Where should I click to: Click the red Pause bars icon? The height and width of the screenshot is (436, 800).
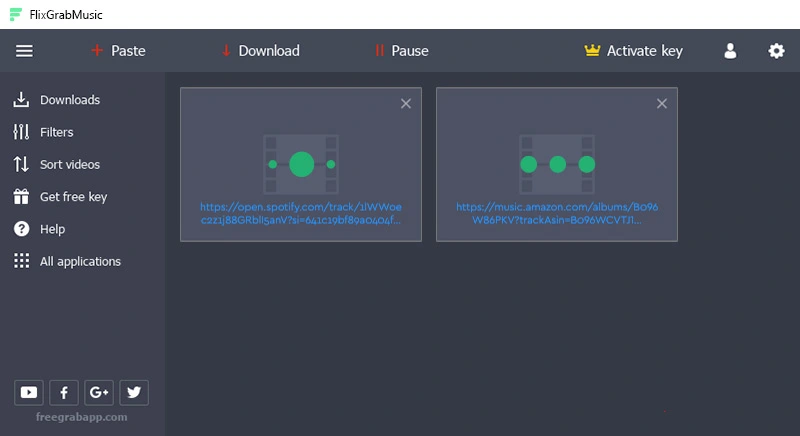(379, 50)
